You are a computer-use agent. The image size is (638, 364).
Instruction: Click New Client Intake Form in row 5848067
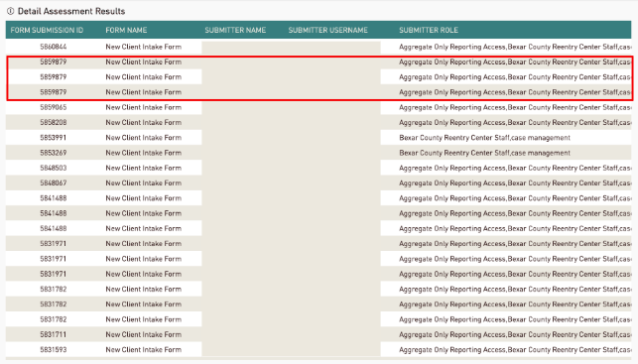pyautogui.click(x=144, y=183)
